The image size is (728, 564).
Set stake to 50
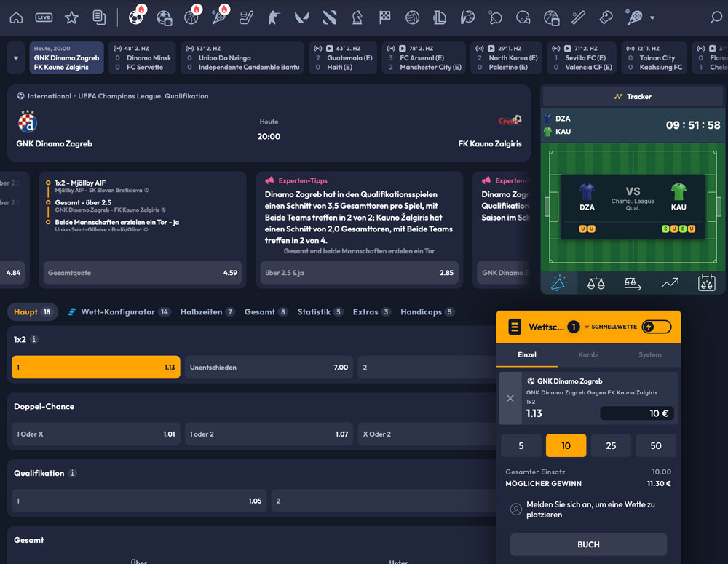pos(656,445)
